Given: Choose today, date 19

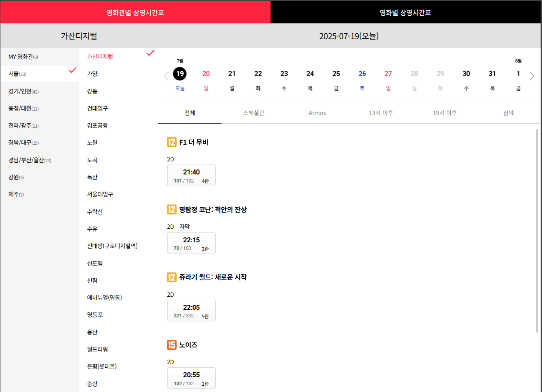Looking at the screenshot, I should pyautogui.click(x=180, y=74).
